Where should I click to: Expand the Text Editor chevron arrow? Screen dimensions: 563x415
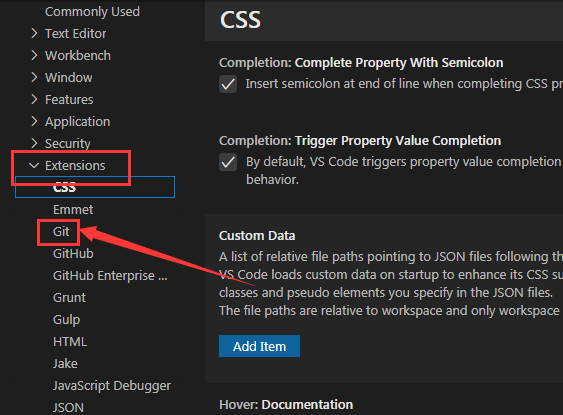click(x=34, y=33)
